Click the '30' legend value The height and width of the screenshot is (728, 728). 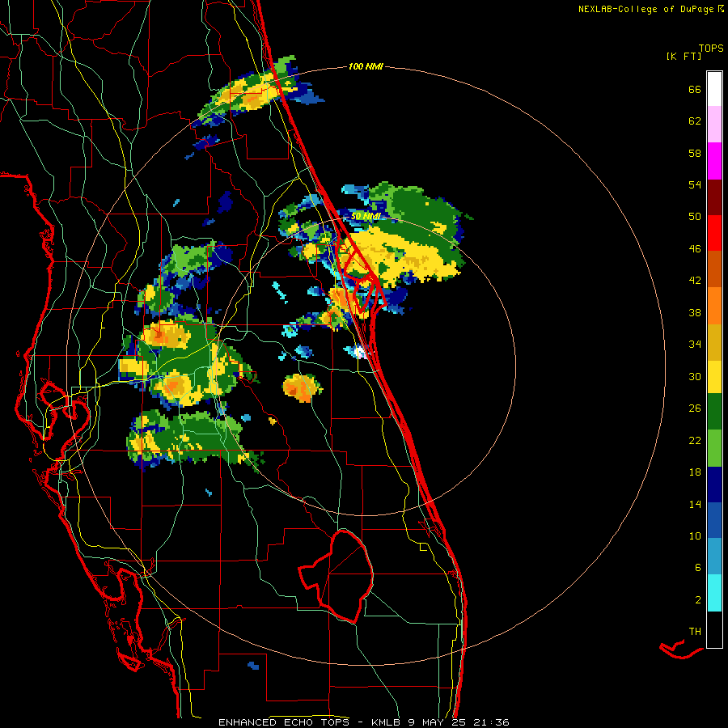(695, 376)
